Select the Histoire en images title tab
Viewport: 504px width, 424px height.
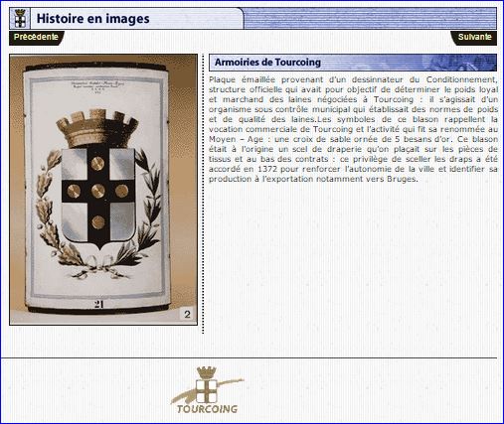coord(92,19)
